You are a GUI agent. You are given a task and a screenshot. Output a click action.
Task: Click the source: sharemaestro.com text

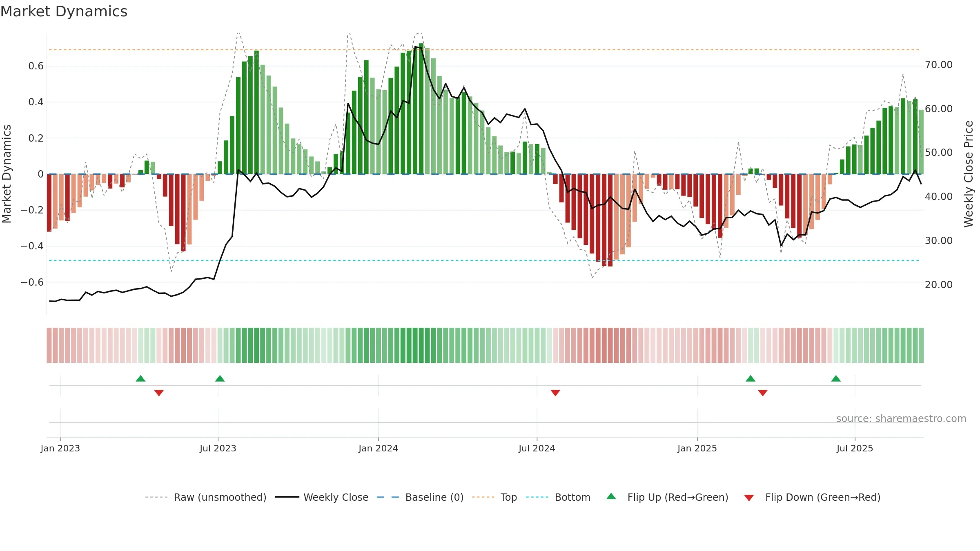tap(901, 418)
